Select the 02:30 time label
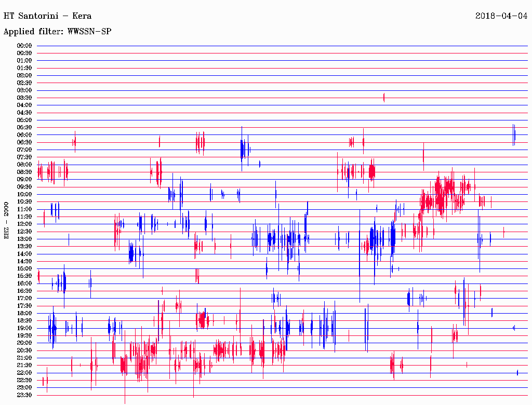Image resolution: width=532 pixels, height=405 pixels. 24,83
